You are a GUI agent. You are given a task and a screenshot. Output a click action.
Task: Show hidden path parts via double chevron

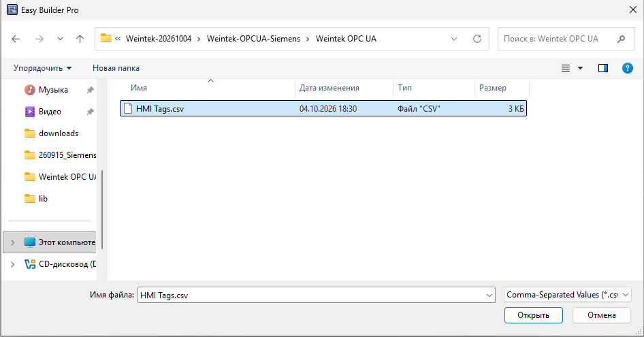coord(118,39)
